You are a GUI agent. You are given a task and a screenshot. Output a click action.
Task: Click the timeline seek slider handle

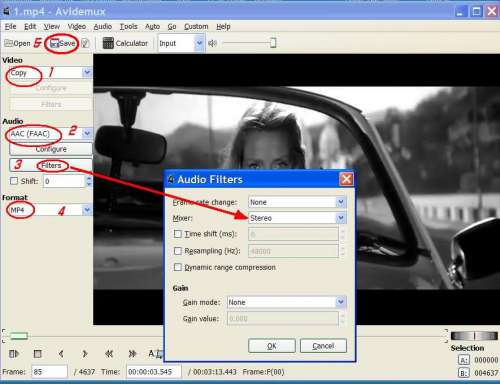pos(19,336)
